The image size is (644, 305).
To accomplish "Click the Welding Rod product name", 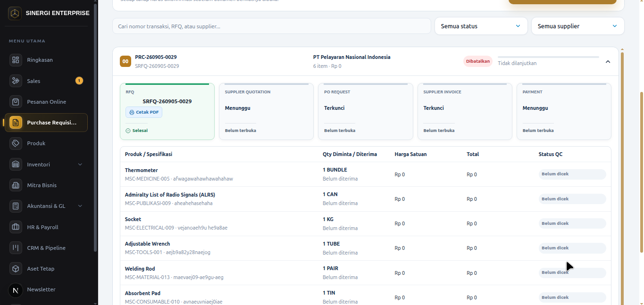I will (x=140, y=269).
